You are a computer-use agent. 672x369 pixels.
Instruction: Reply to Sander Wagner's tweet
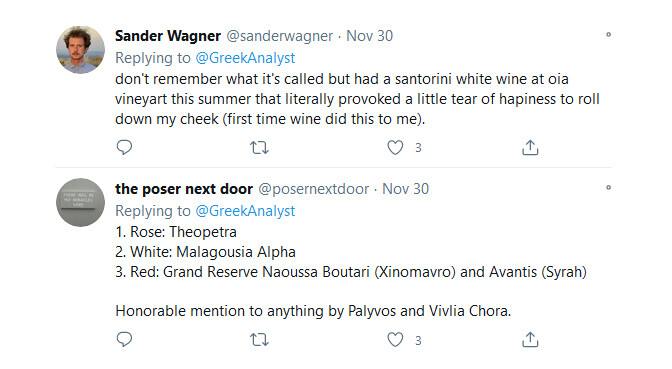[124, 147]
